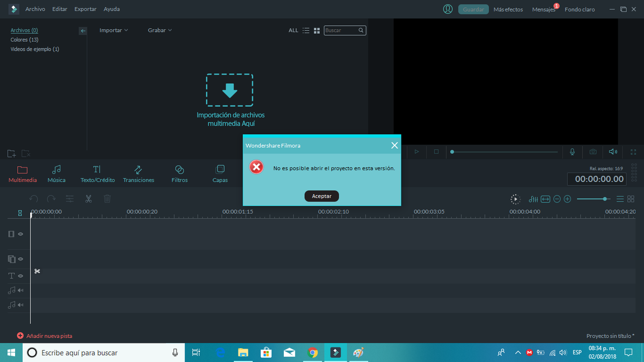The width and height of the screenshot is (644, 362).
Task: Close the Wondershare Filmora dialog
Action: click(394, 145)
